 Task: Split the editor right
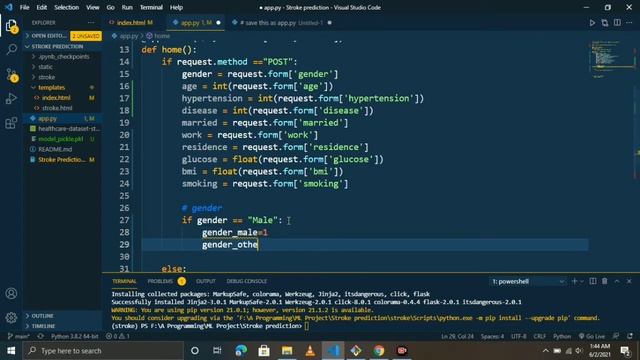[617, 23]
